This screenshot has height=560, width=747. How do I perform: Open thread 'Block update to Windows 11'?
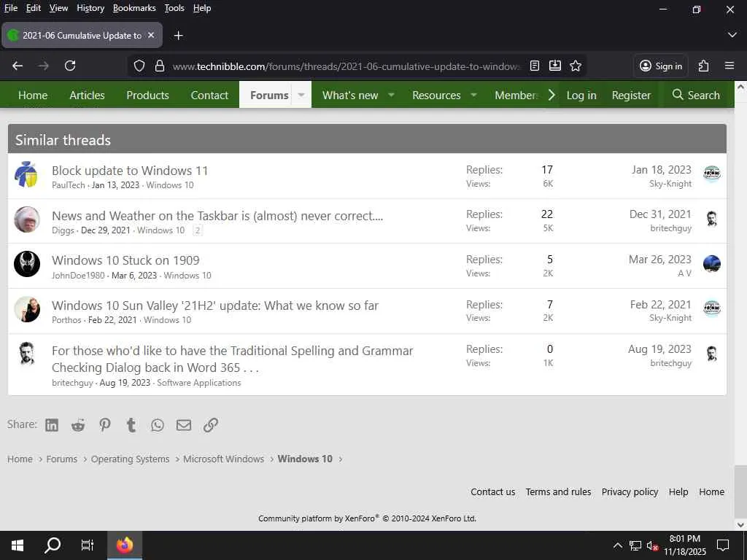pos(130,171)
